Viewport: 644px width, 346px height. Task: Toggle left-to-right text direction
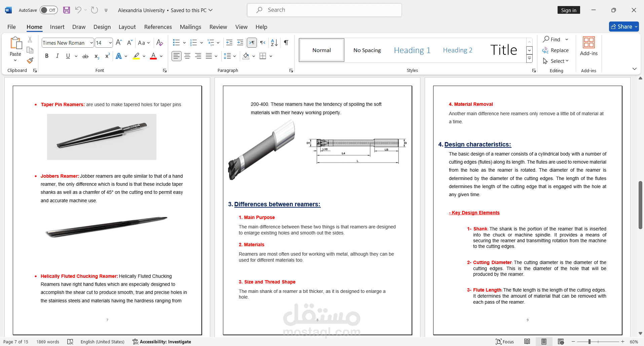[x=252, y=43]
